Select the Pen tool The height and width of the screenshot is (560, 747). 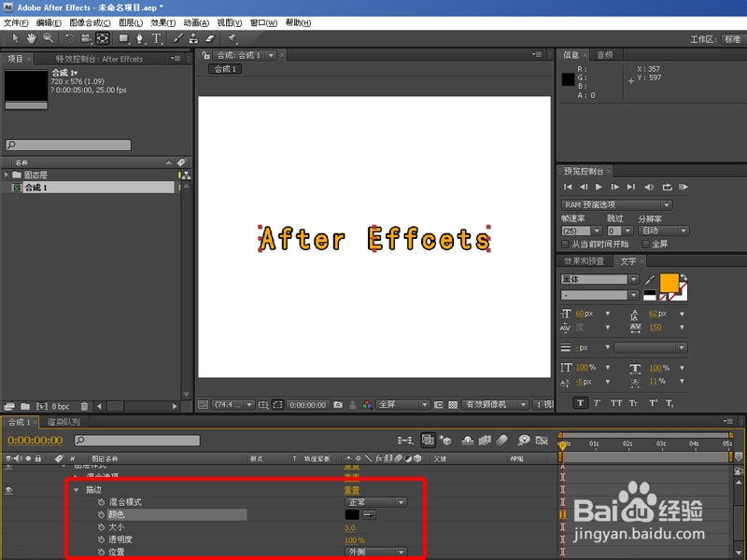tap(139, 38)
